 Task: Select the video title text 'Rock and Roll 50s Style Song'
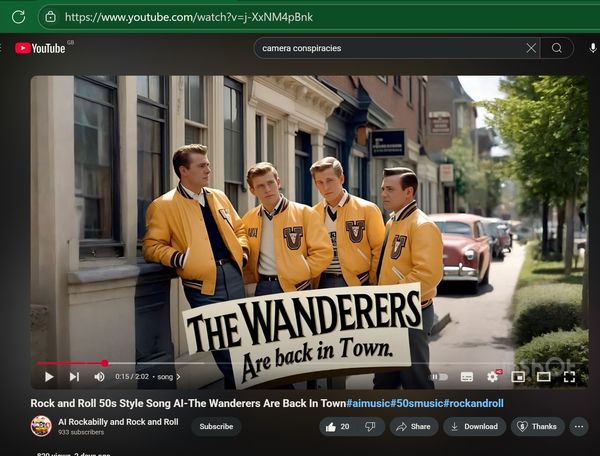[x=101, y=403]
